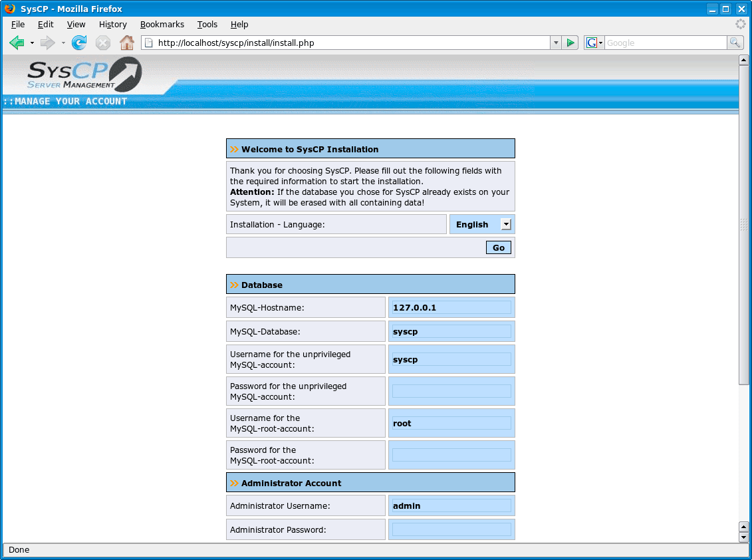Edit the MySQL root username field
752x560 pixels.
click(451, 423)
